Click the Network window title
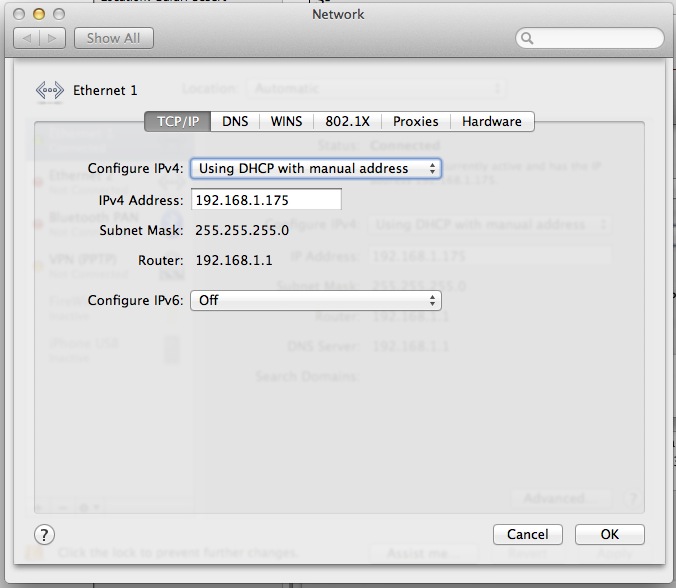Image resolution: width=676 pixels, height=588 pixels. [x=338, y=14]
